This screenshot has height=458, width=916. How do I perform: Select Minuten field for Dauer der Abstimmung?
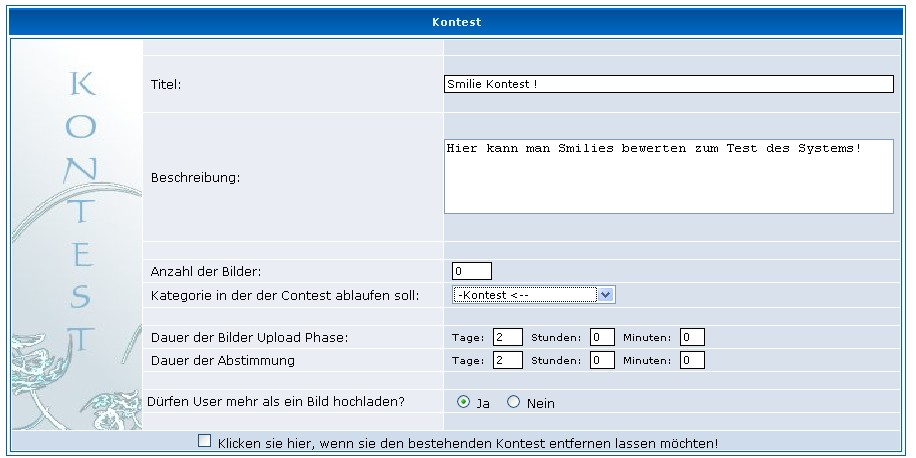(x=692, y=360)
